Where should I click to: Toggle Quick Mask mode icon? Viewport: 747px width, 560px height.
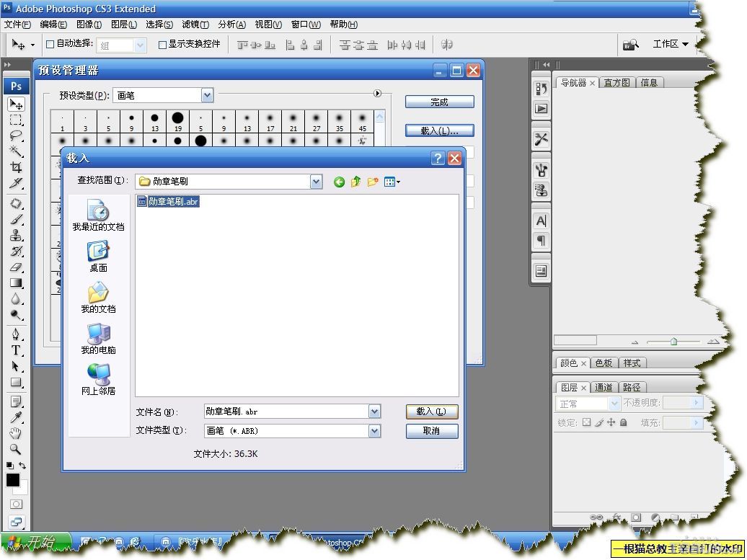16,504
